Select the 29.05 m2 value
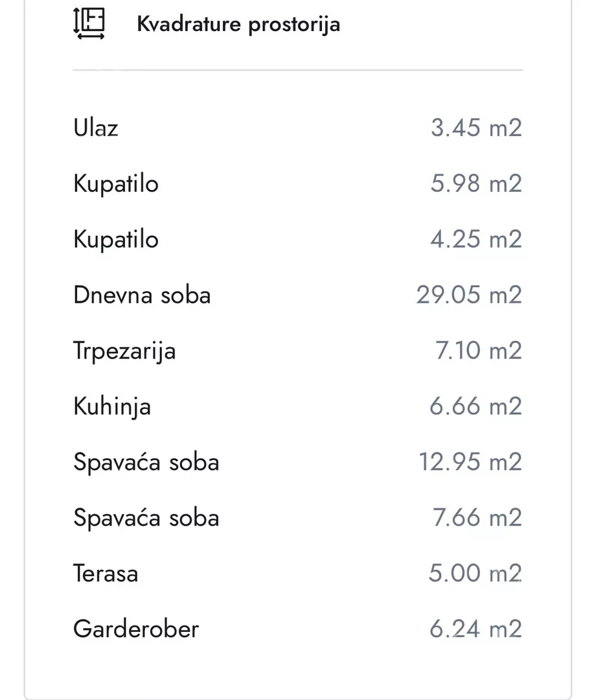The height and width of the screenshot is (700, 596). click(469, 295)
